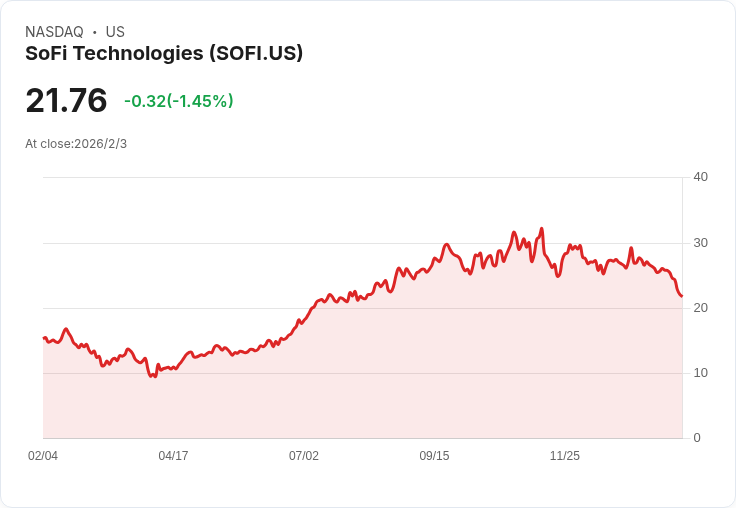
Task: Click the 40 y-axis value label
Action: coord(700,177)
